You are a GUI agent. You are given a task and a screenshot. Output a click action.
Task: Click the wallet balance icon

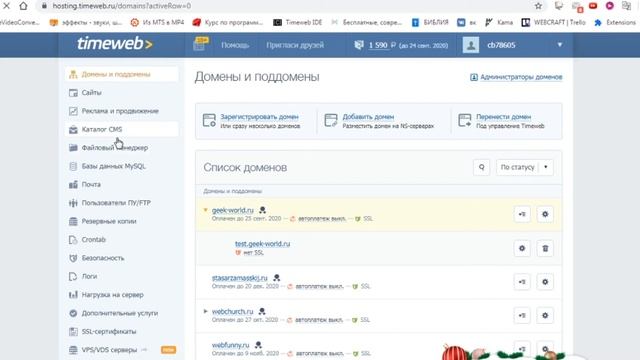coord(359,45)
